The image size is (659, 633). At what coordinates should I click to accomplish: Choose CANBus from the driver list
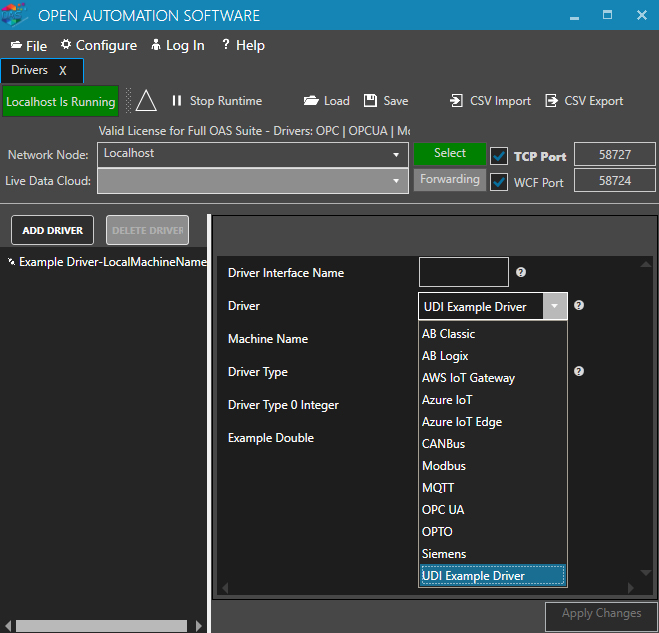[493, 444]
